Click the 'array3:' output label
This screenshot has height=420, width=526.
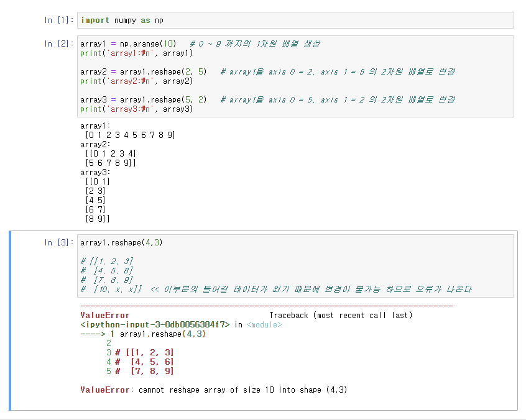(x=95, y=173)
